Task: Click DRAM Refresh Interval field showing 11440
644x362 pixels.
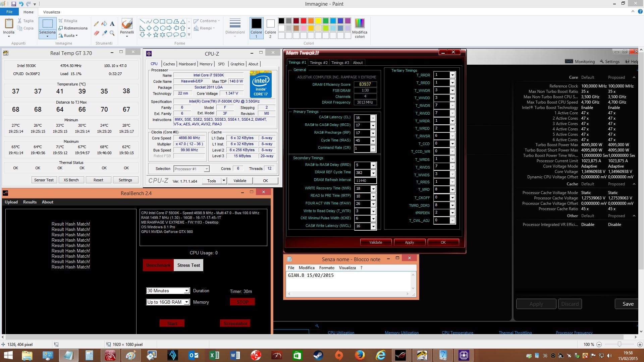Action: 365,181
